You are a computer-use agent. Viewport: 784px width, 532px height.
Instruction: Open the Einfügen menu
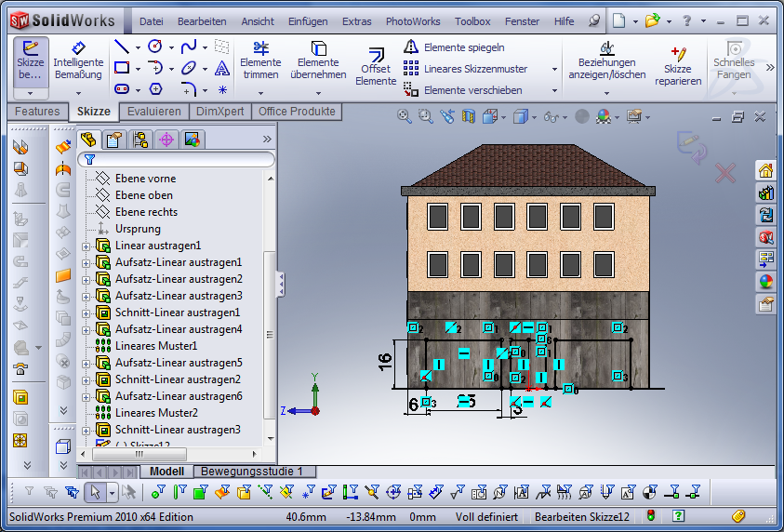308,21
